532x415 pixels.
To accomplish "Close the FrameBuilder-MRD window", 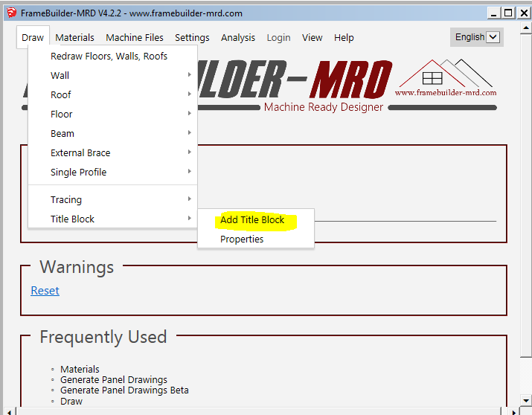I will coord(524,13).
